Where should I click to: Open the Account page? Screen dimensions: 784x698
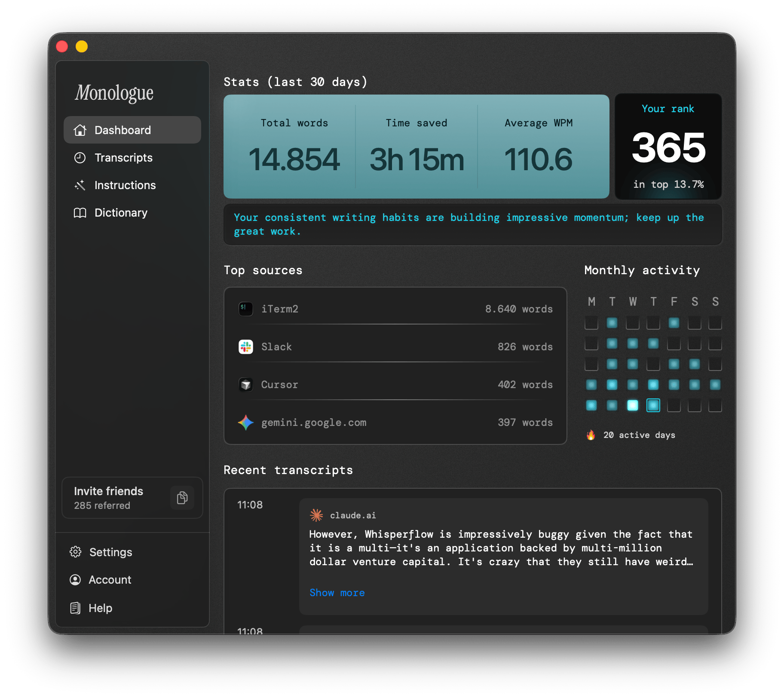[110, 580]
